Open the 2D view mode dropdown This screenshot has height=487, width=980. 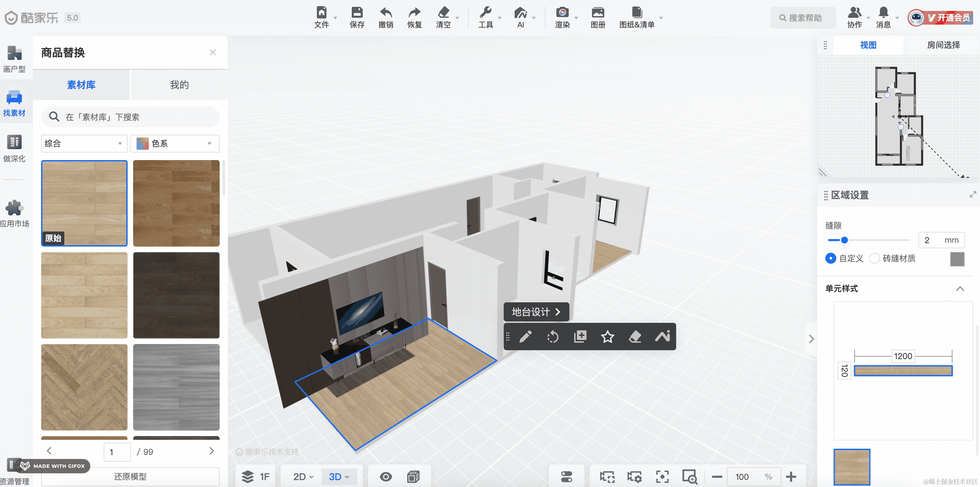click(x=303, y=477)
